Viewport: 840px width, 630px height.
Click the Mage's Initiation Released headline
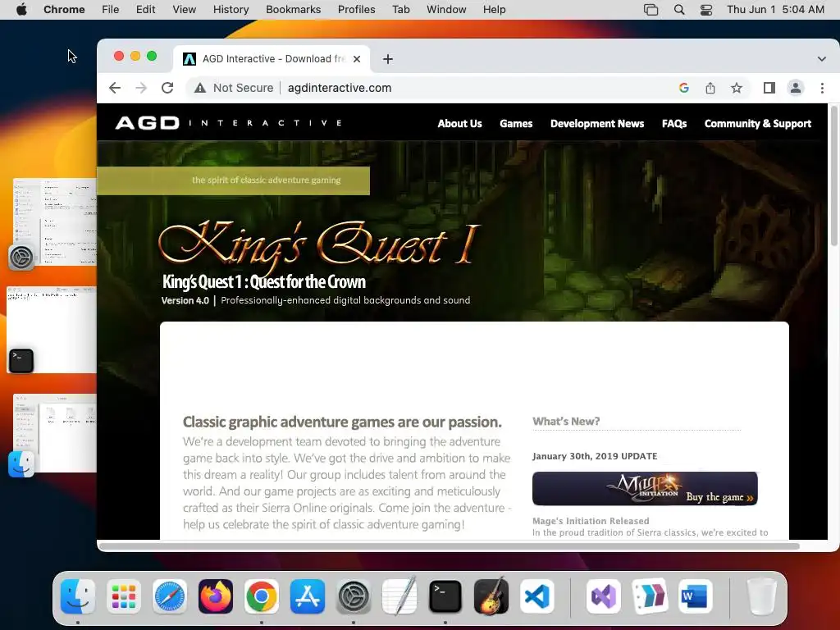tap(591, 521)
